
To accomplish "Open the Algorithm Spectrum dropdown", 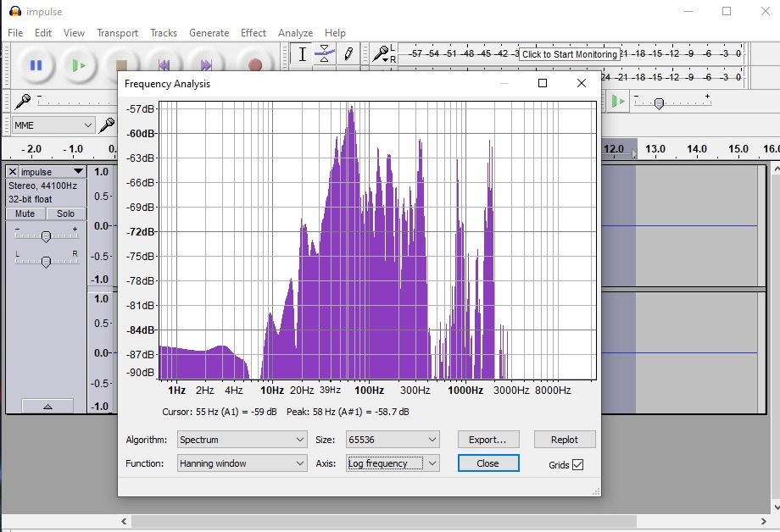I will point(242,440).
